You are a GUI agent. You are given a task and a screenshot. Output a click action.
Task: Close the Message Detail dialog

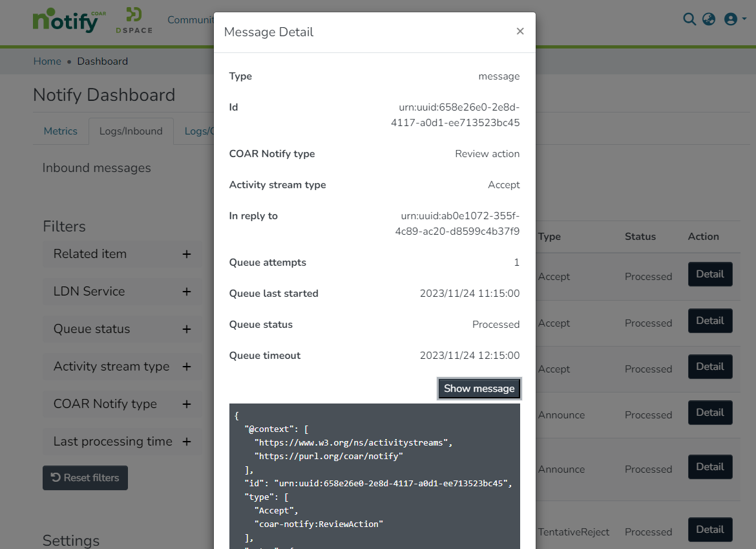pos(520,32)
